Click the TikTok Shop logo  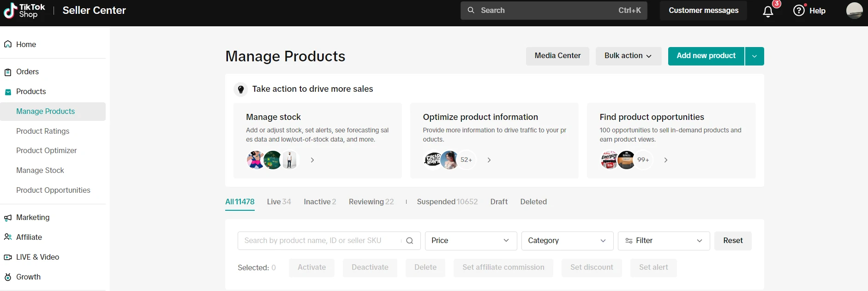(x=24, y=11)
